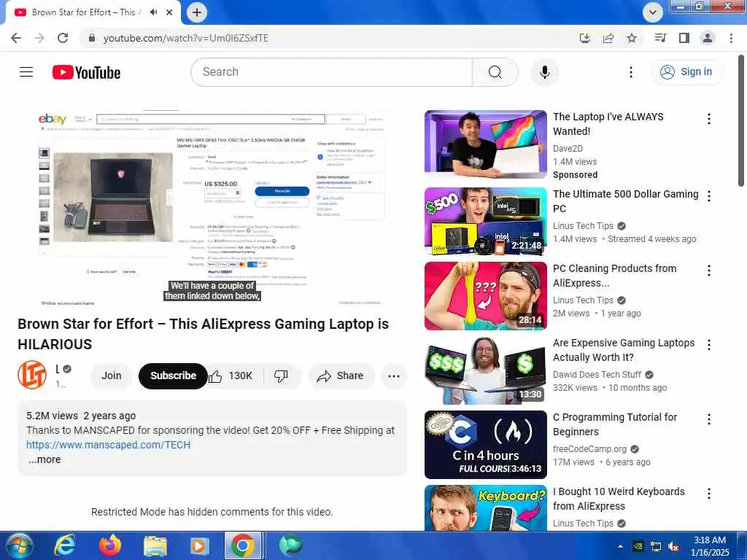Open PC Cleaning Products from AliExpress thumbnail

[485, 296]
